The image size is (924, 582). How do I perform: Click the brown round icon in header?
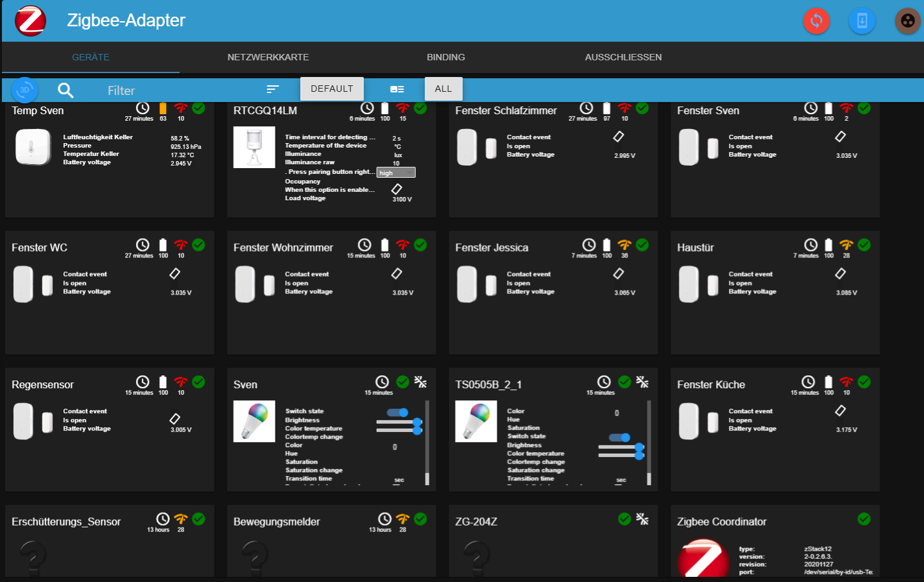pos(908,21)
